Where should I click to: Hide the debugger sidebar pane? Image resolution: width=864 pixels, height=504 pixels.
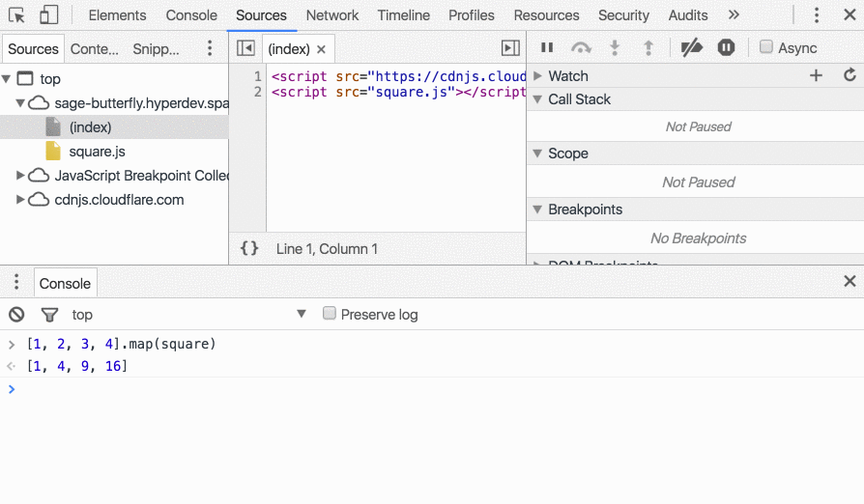coord(511,48)
